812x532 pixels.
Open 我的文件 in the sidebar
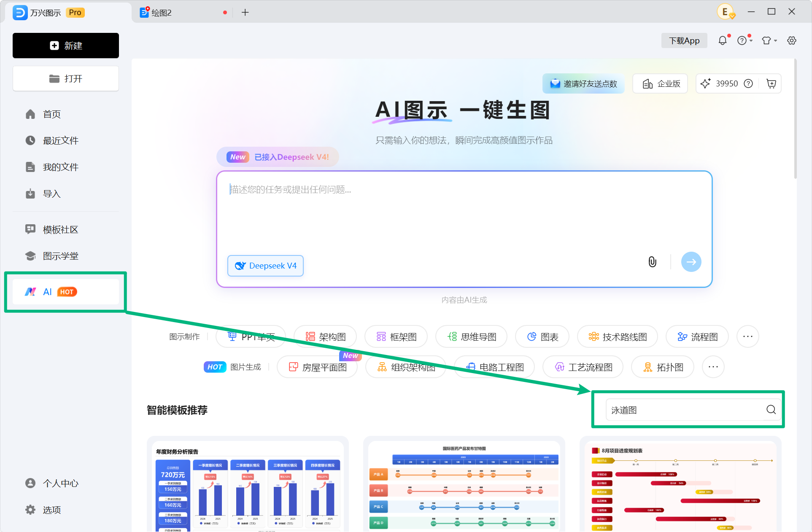click(x=66, y=167)
